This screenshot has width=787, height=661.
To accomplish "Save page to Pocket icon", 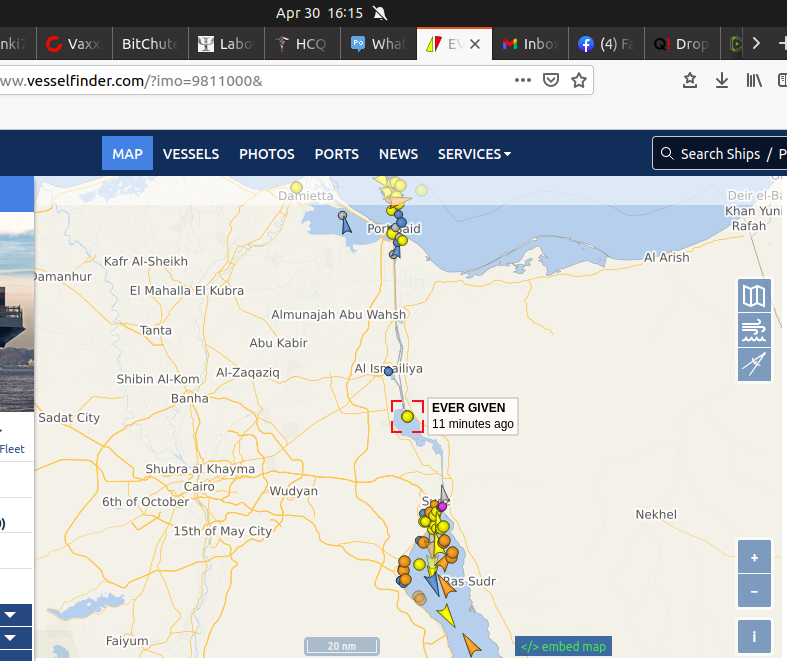I will pyautogui.click(x=551, y=80).
